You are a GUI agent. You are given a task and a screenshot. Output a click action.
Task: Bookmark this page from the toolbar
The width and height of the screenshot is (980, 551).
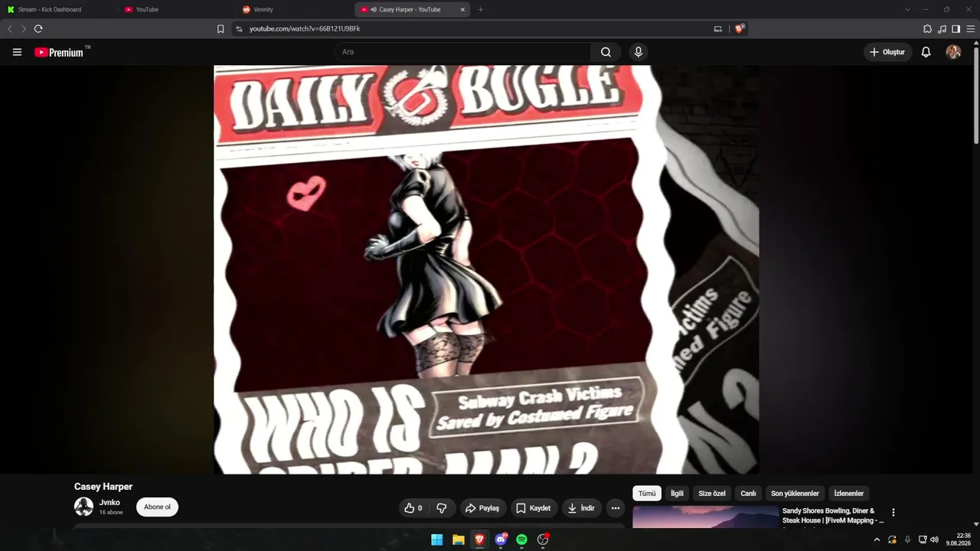point(220,29)
